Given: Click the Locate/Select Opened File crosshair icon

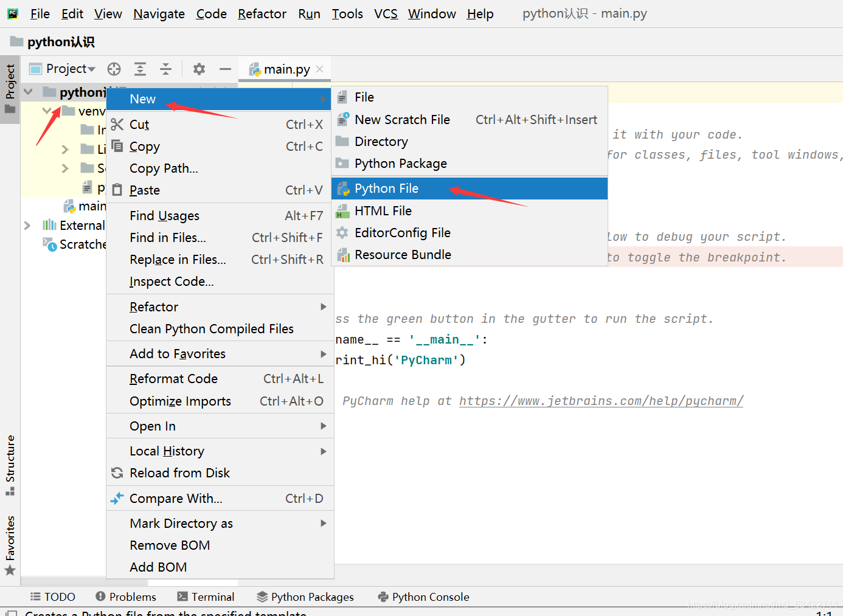Looking at the screenshot, I should 114,69.
